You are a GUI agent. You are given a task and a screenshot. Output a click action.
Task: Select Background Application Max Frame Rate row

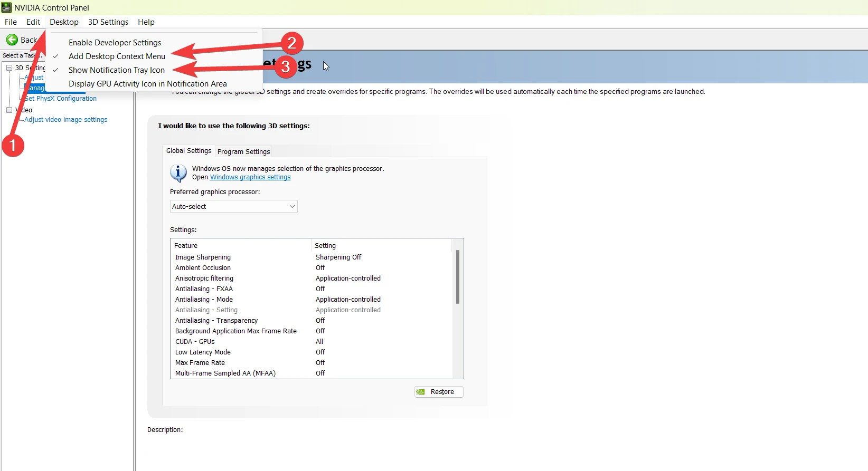point(312,331)
